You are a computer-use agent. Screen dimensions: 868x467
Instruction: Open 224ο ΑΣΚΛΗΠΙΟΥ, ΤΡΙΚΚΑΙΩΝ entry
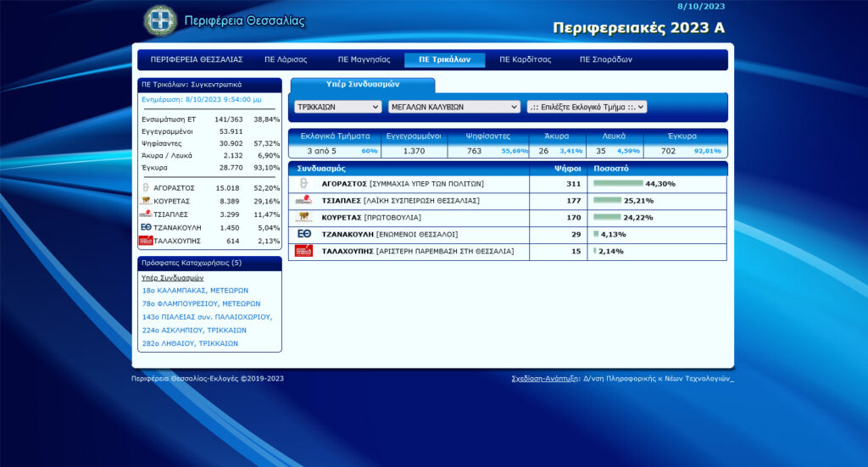click(x=194, y=331)
